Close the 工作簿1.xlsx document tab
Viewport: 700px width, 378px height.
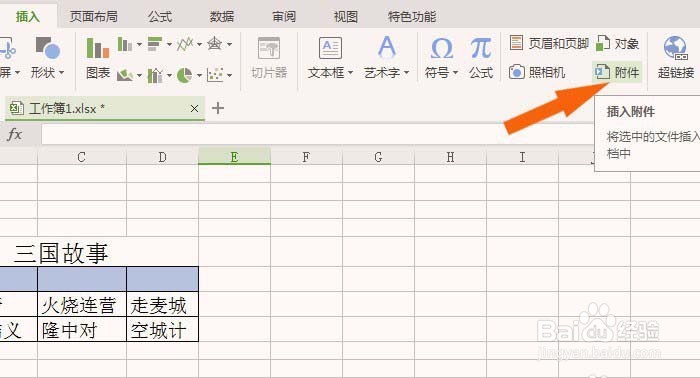[194, 108]
